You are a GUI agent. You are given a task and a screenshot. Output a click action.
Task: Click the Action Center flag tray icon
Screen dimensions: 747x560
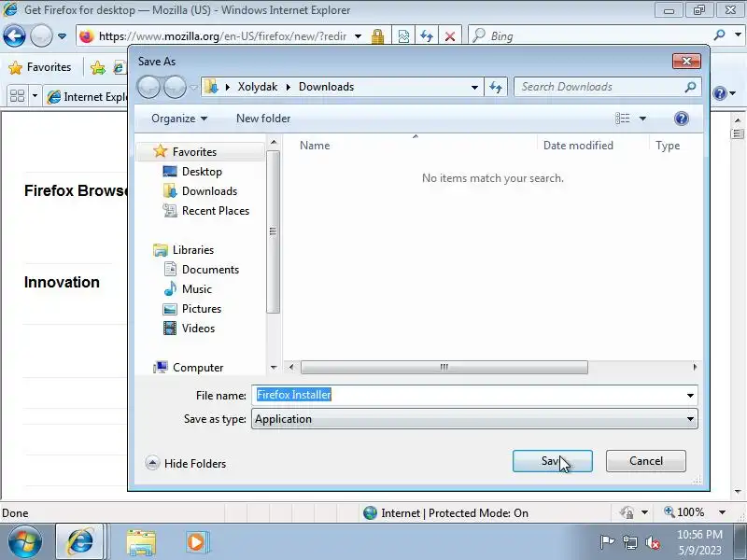tap(607, 542)
